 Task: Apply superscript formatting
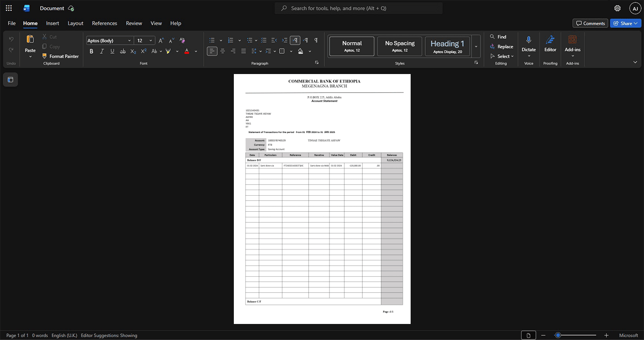[144, 51]
